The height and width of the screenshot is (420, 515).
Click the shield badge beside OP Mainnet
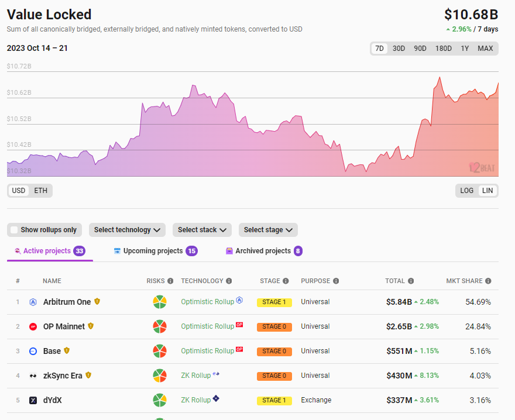[91, 326]
